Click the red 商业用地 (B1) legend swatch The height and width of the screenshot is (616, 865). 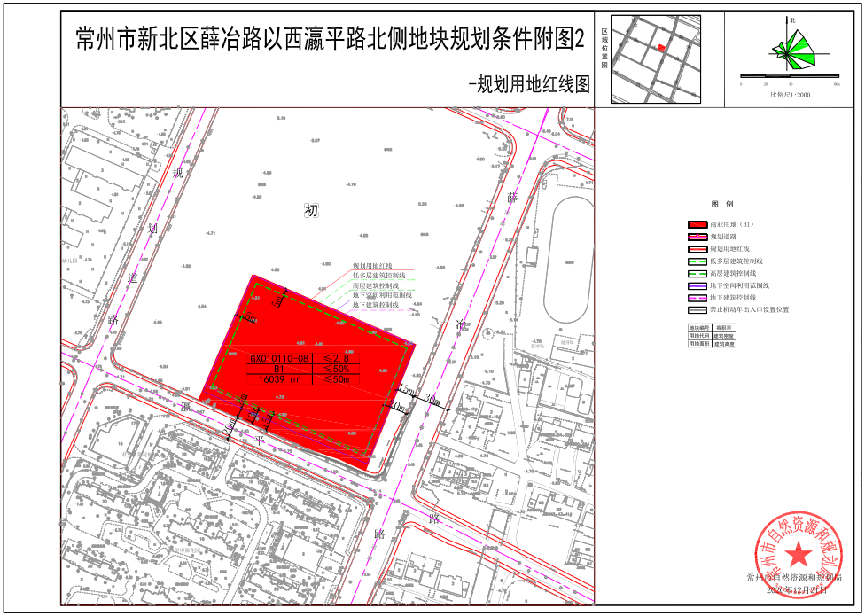point(697,224)
